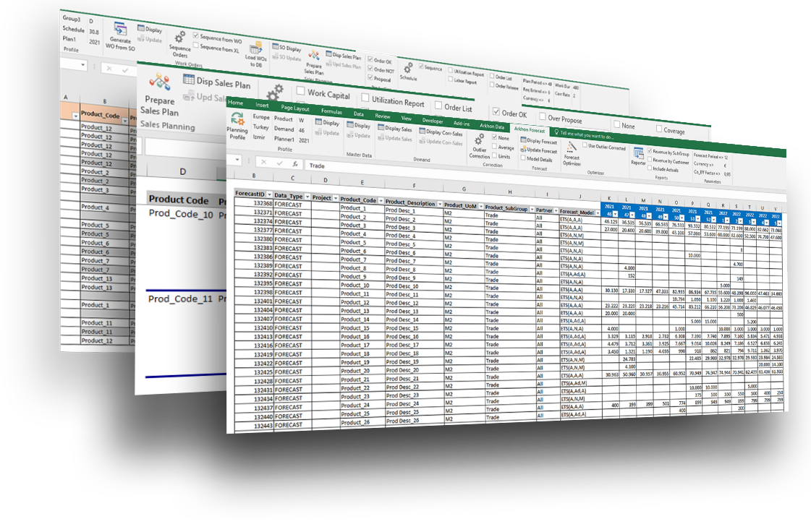
Task: Click Update in Master Data group
Action: point(358,135)
